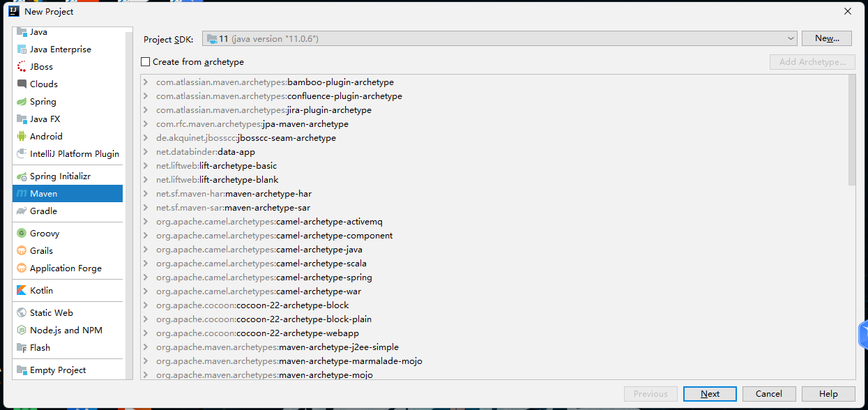Expand jira-plugin-archetype entry
Screen dimensions: 868x410
tap(146, 110)
